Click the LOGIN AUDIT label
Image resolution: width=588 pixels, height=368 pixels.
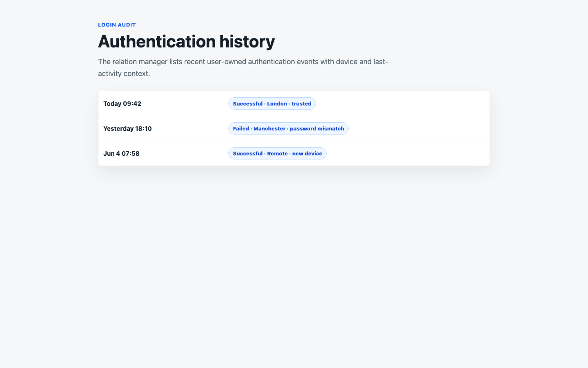(x=117, y=25)
